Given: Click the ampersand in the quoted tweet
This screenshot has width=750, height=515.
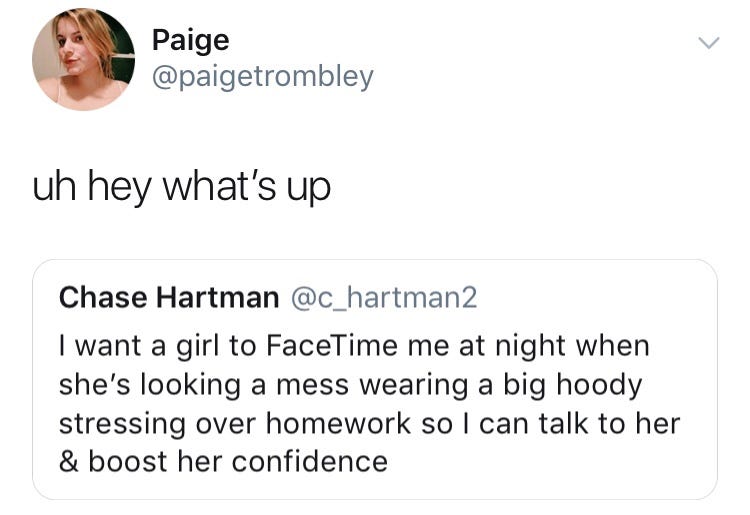Looking at the screenshot, I should 69,462.
